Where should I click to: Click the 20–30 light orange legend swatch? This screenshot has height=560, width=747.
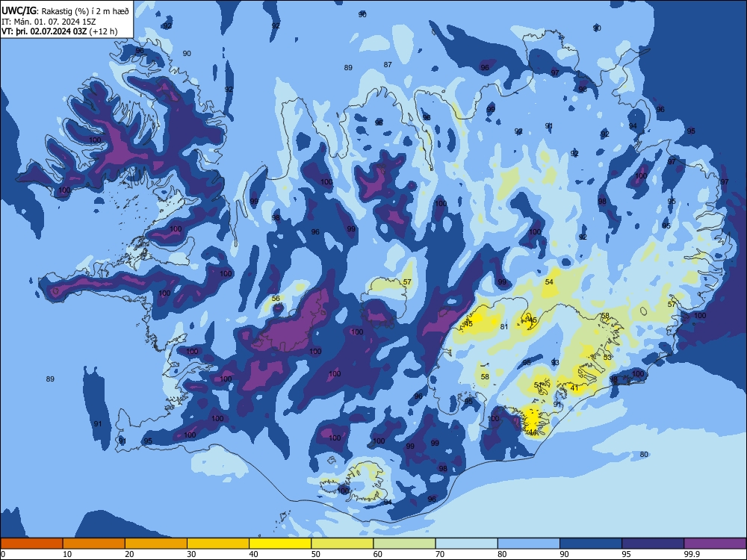156,544
